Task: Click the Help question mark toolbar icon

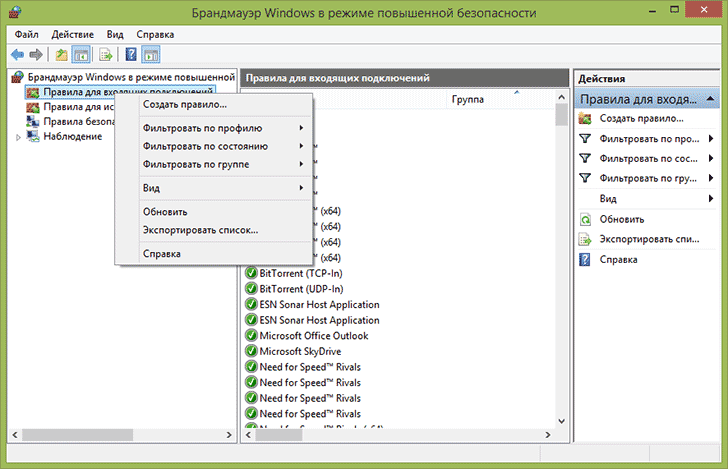Action: tap(131, 55)
